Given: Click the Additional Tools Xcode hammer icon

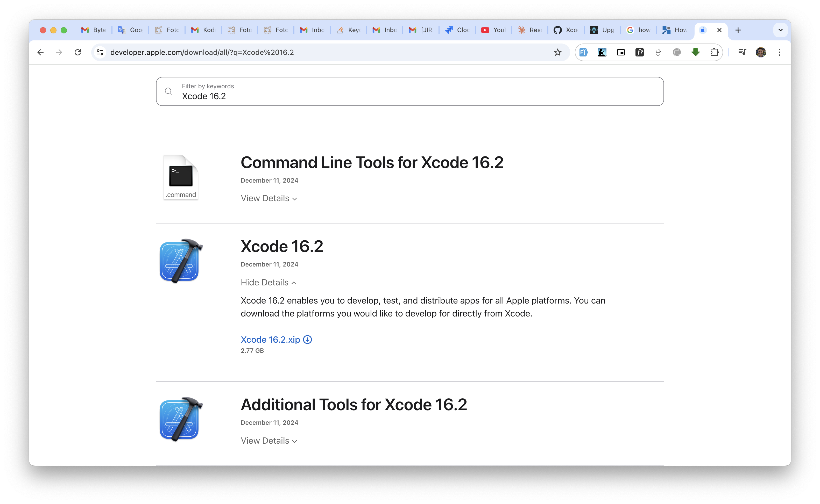Looking at the screenshot, I should pyautogui.click(x=181, y=419).
